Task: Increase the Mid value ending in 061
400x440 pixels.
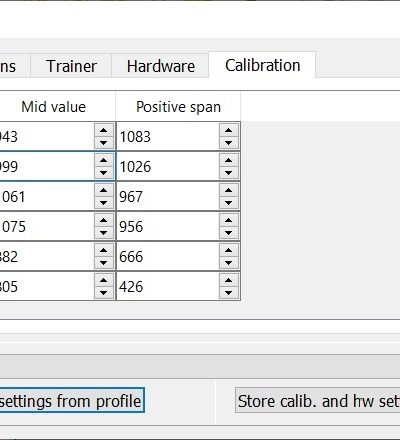Action: pyautogui.click(x=104, y=190)
